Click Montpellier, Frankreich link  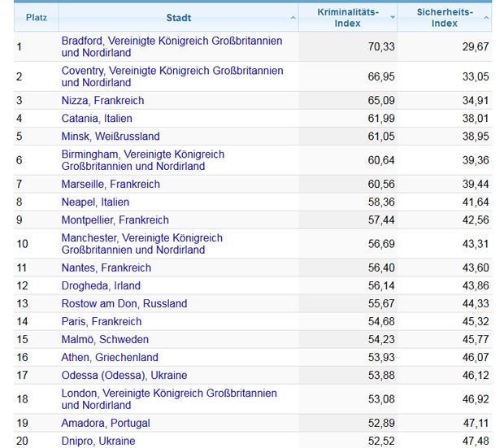115,220
